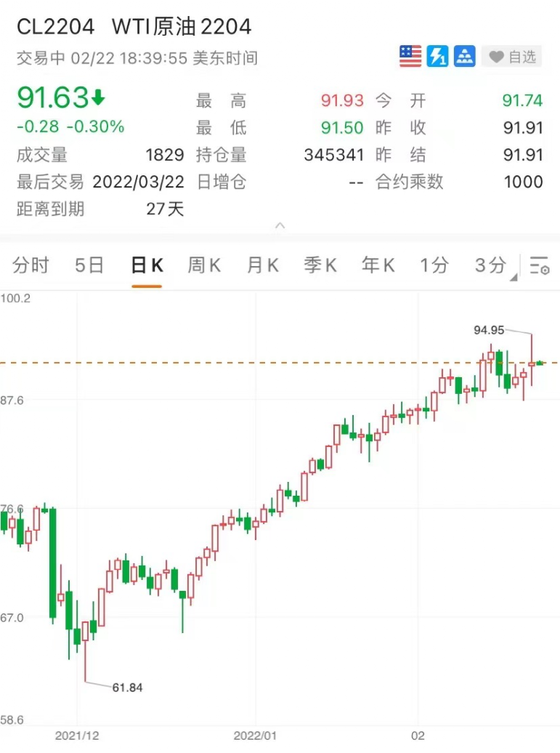Tap the 2022/01 date axis label
Screen dimensions: 560x753
[255, 736]
